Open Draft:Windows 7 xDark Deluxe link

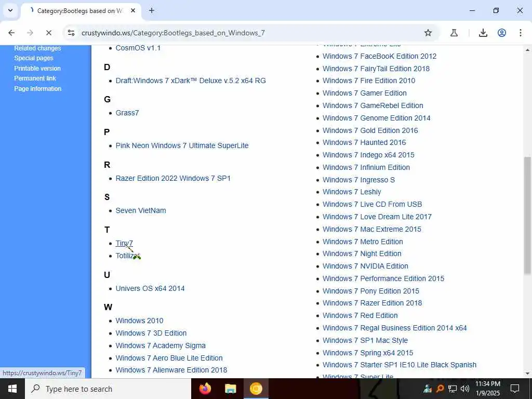191,81
